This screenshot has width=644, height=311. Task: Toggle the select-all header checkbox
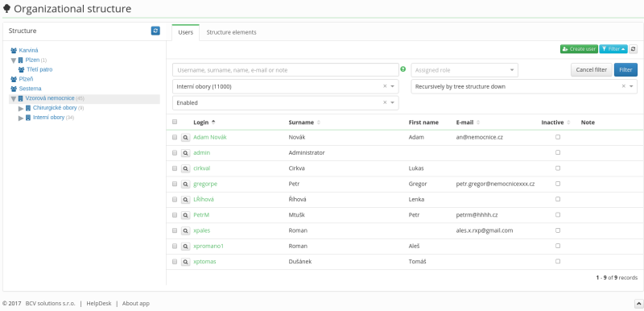(x=175, y=122)
